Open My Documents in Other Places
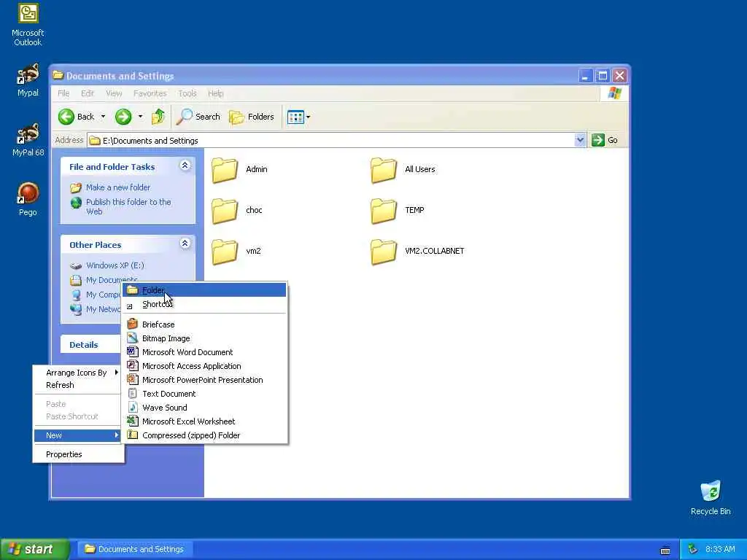This screenshot has width=747, height=560. (104, 280)
